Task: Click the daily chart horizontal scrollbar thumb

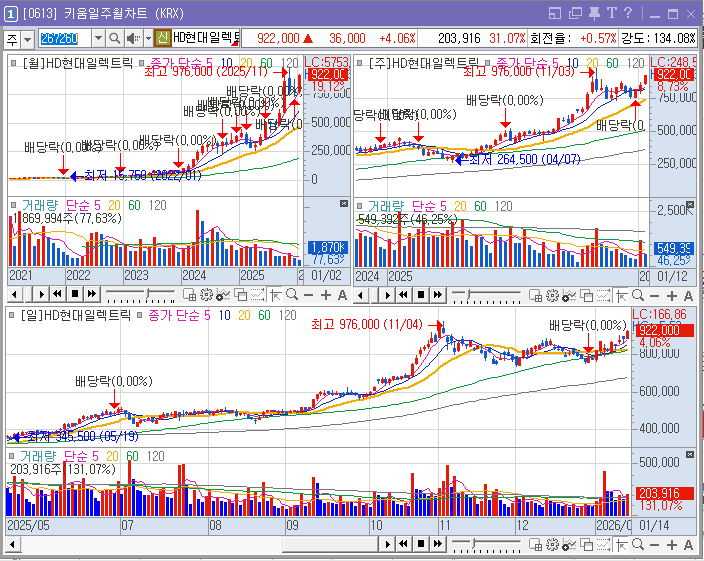Action: [x=330, y=544]
